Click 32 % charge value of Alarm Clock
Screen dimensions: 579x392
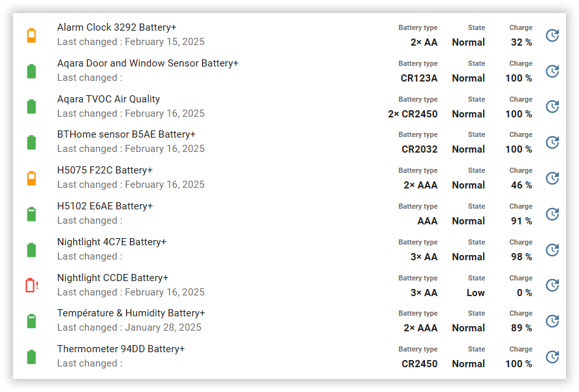coord(521,42)
